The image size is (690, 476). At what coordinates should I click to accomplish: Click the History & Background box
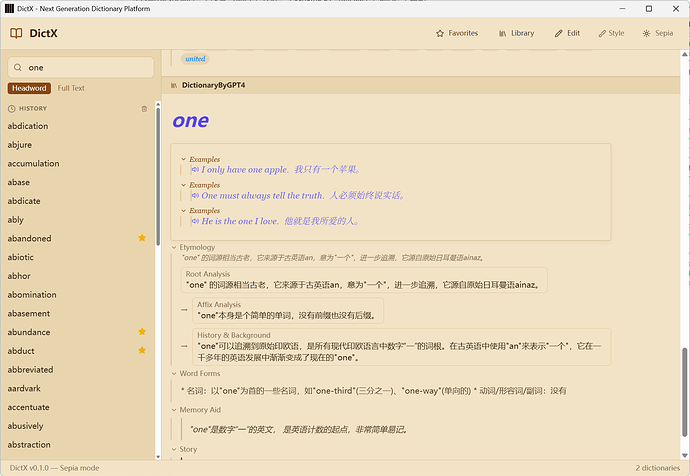pyautogui.click(x=401, y=347)
